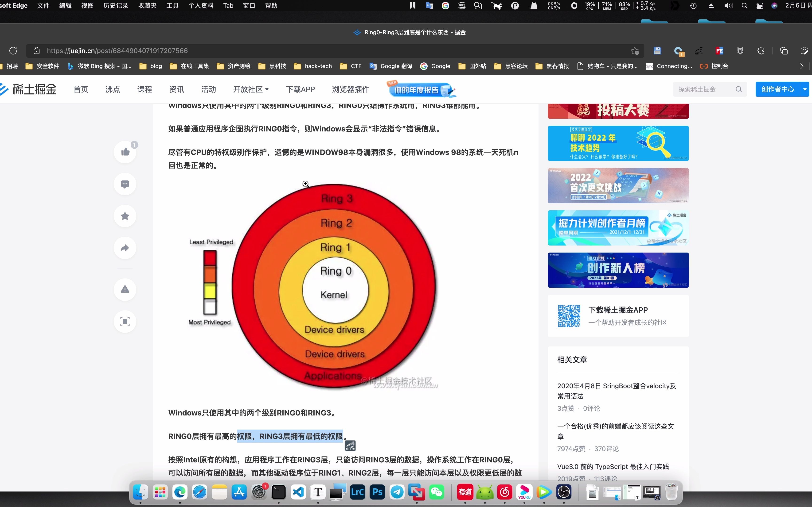Adjust the system volume via the speaker icon
The image size is (812, 507).
click(728, 6)
